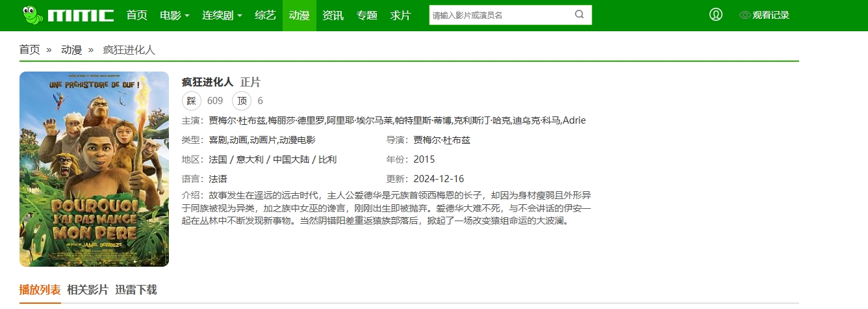Click the 正片 status label
This screenshot has height=309, width=868.
pyautogui.click(x=250, y=82)
